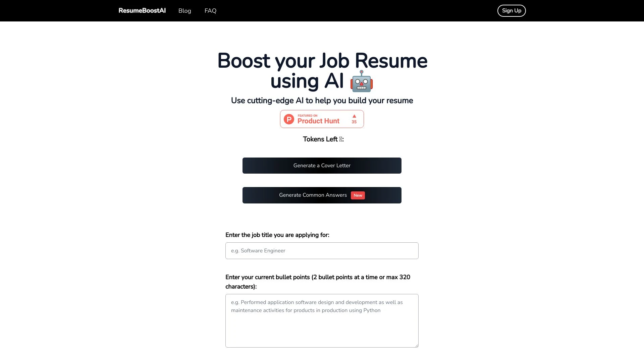Open the Blog menu item
The width and height of the screenshot is (644, 362).
click(x=184, y=11)
